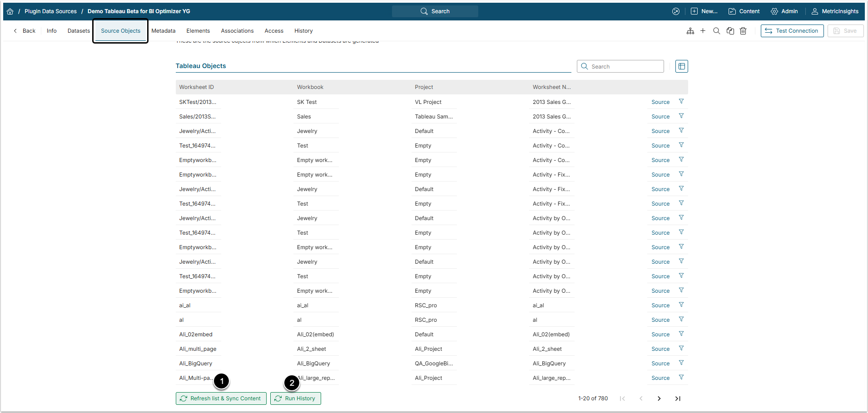This screenshot has height=413, width=868.
Task: Click the home icon in breadcrumb
Action: pos(10,11)
